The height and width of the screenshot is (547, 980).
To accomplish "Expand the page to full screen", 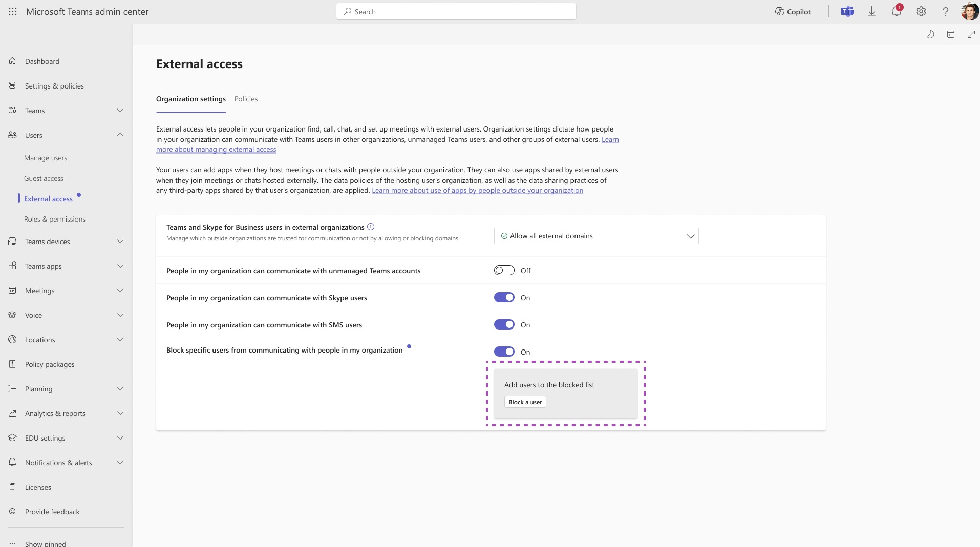I will 971,34.
